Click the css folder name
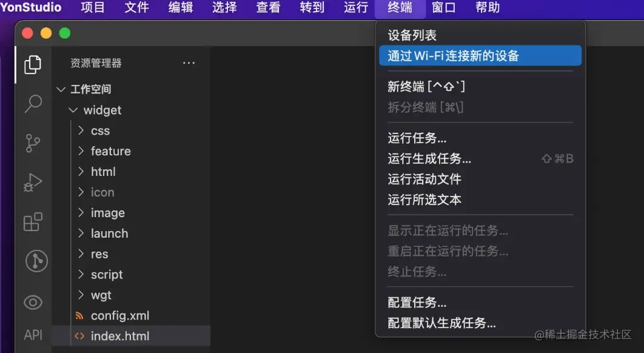This screenshot has height=353, width=644. point(100,130)
